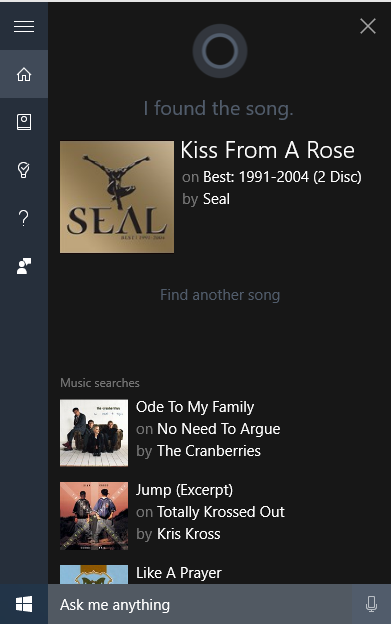Screen dimensions: 391x624
Task: Open album Best: 1991-2004 (2 Disc)
Action: (282, 177)
